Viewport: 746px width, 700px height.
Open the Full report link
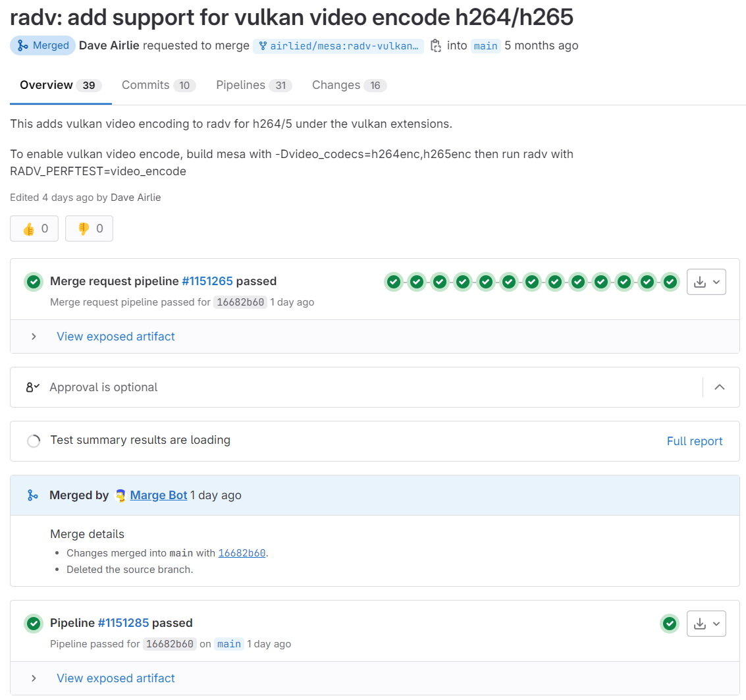click(x=695, y=441)
